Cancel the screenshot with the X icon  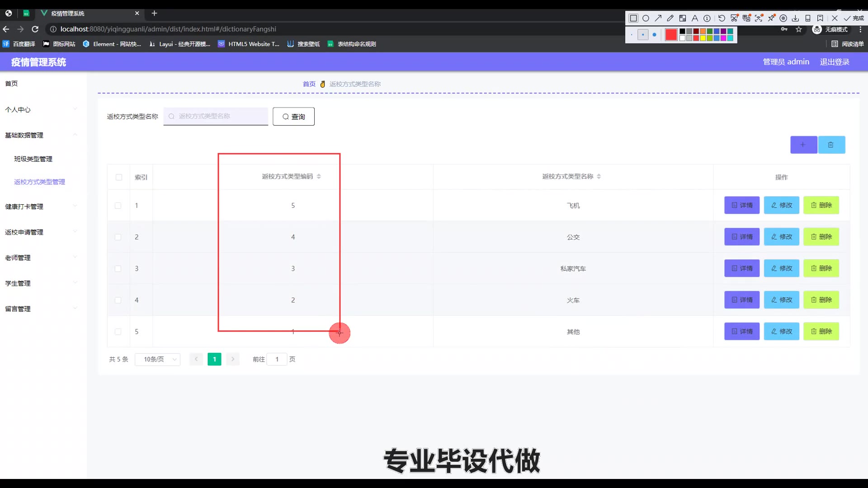(x=835, y=19)
